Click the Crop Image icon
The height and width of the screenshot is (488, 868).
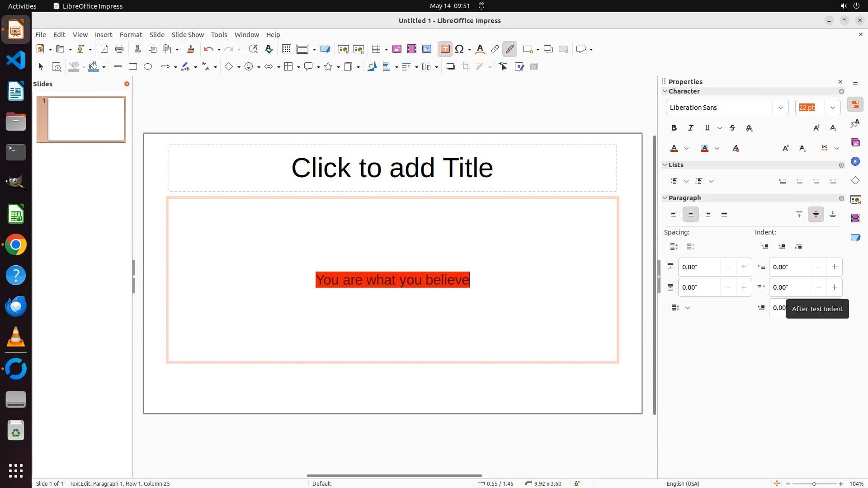pos(466,67)
